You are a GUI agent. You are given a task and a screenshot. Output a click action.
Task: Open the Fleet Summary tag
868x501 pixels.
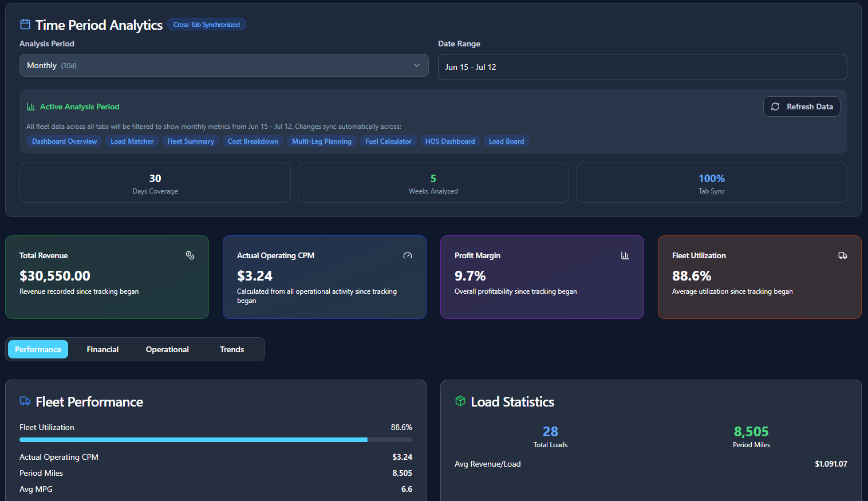pos(191,141)
